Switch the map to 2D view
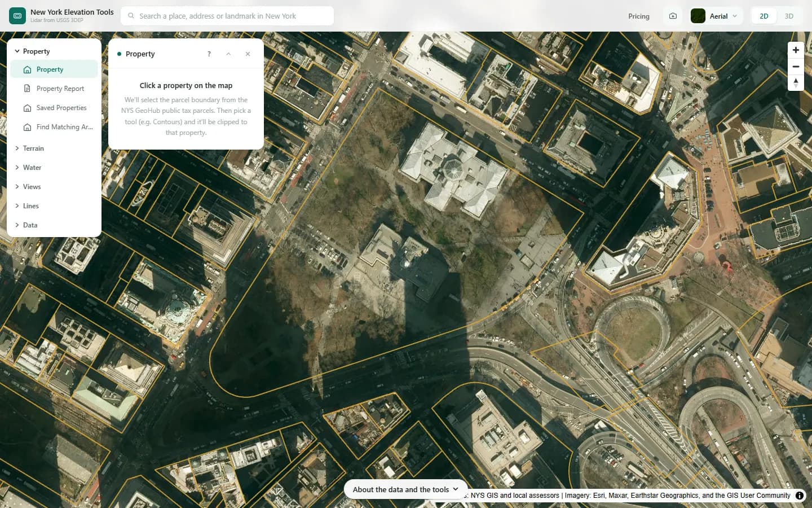 tap(764, 16)
